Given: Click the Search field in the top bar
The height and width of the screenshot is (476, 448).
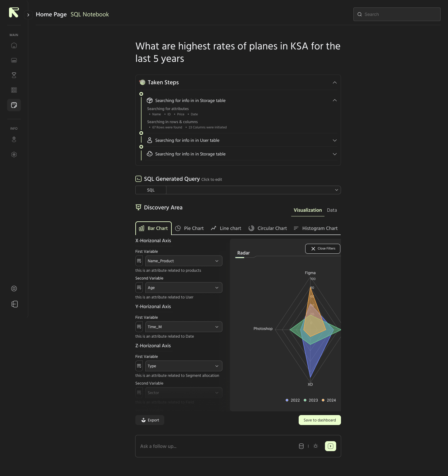Looking at the screenshot, I should (x=397, y=14).
